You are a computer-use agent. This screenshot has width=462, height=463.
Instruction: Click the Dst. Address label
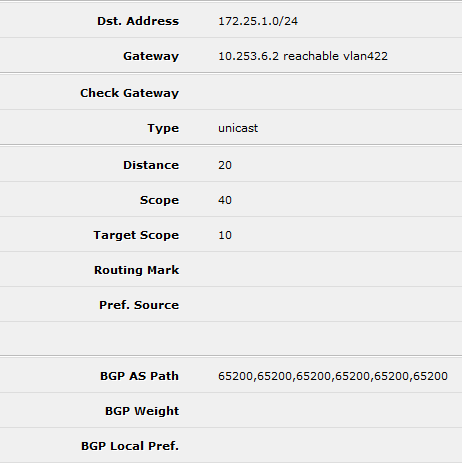coord(138,21)
